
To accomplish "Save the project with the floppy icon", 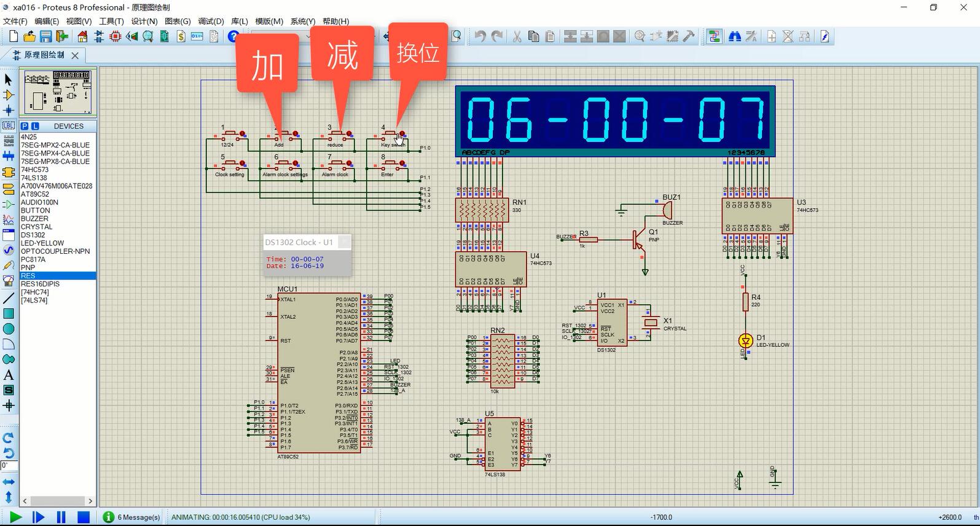I will point(45,37).
